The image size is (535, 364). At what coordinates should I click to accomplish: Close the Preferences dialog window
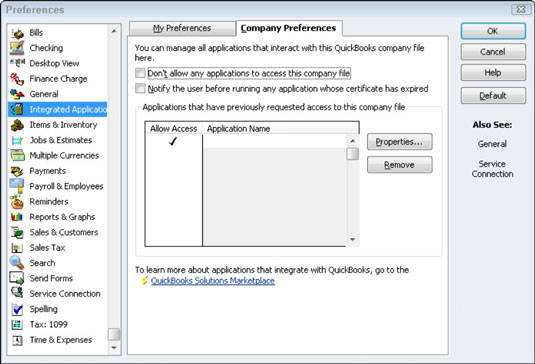tap(521, 10)
